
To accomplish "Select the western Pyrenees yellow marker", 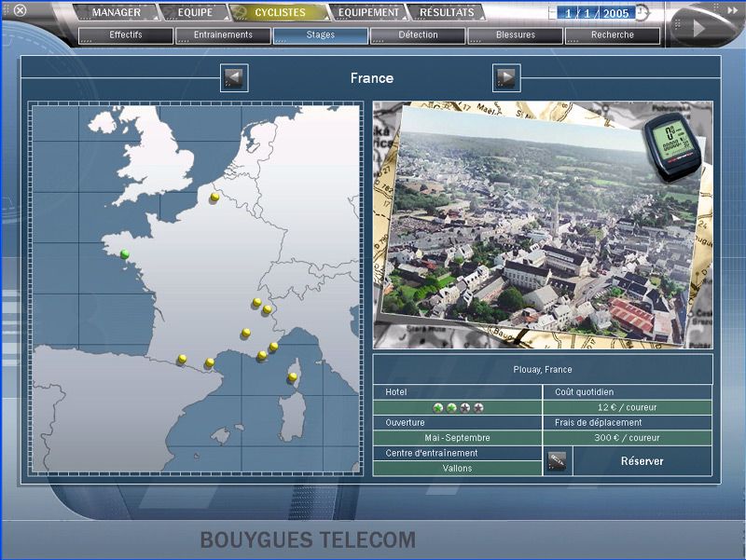I will coord(182,359).
